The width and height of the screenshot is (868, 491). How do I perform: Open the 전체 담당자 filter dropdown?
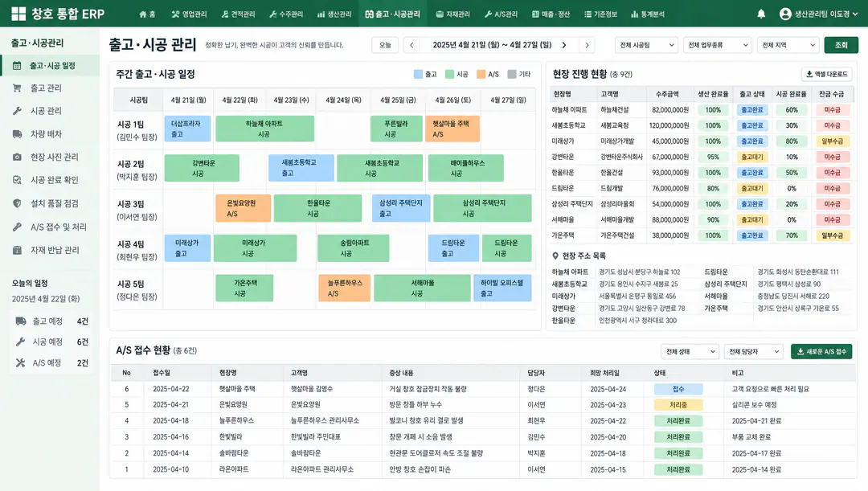pyautogui.click(x=753, y=351)
